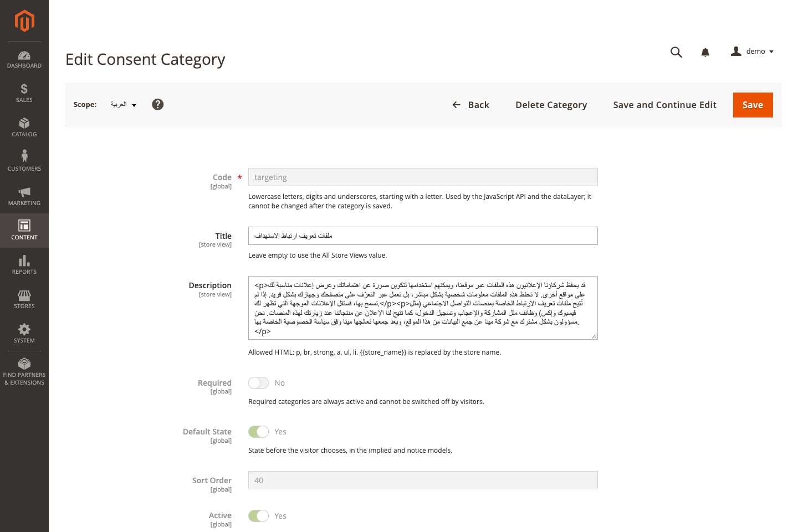
Task: Open the Scope store view dropdown
Action: (x=123, y=105)
